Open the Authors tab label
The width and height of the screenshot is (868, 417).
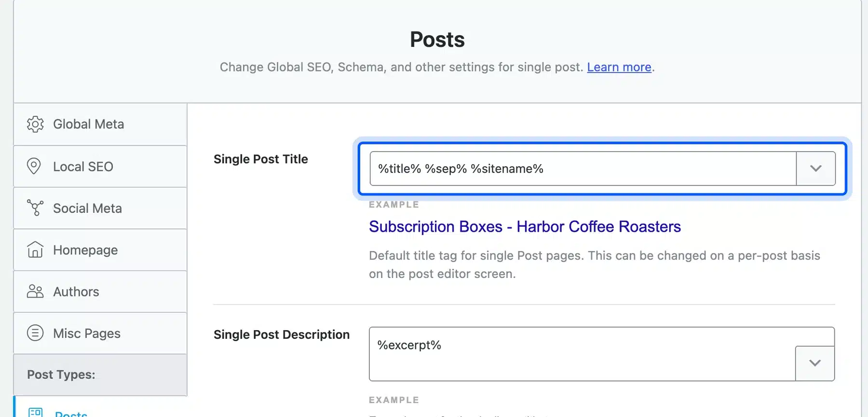(x=76, y=292)
